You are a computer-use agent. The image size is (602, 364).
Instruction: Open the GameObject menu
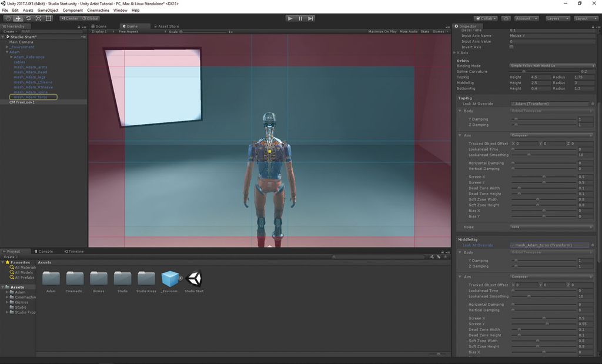pyautogui.click(x=47, y=10)
